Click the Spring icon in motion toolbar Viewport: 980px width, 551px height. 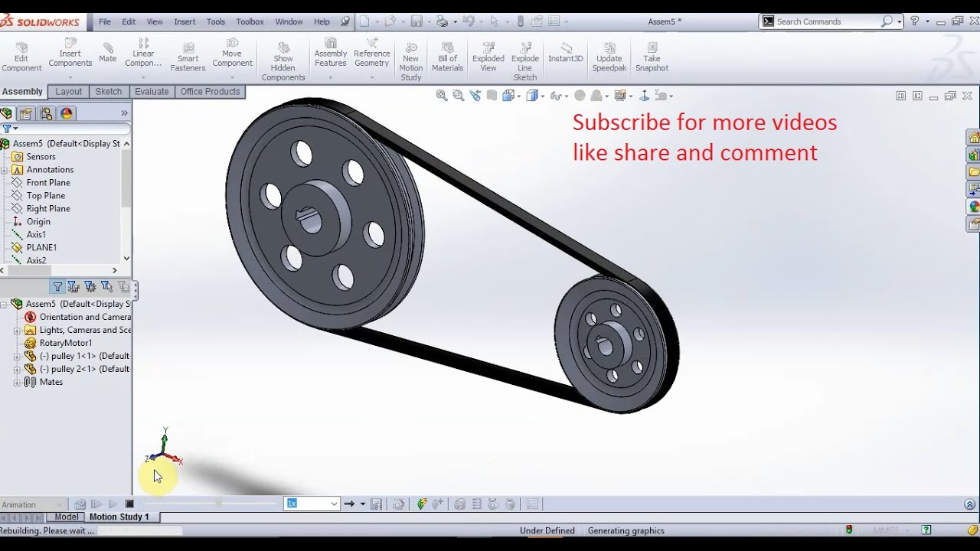click(477, 504)
